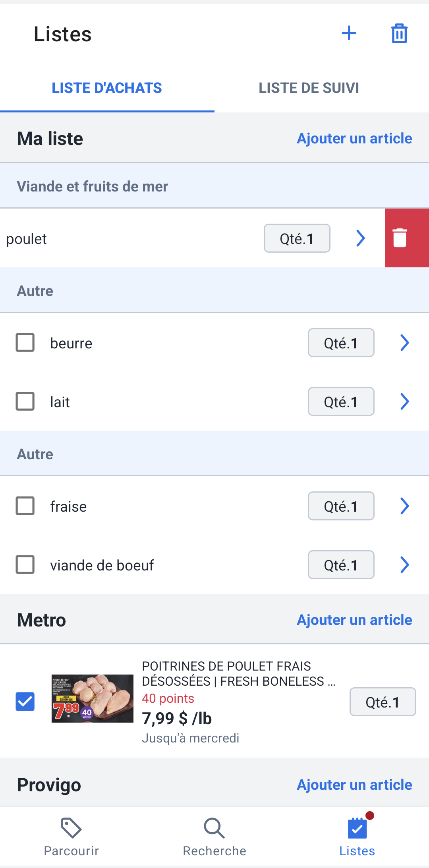
Task: Check the beurre checkbox
Action: point(25,342)
